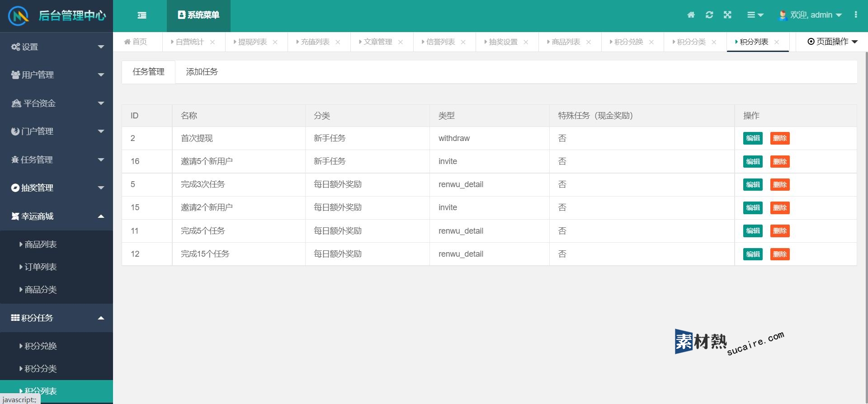Viewport: 868px width, 404px height.
Task: Click the withdraw type cell
Action: pos(489,138)
